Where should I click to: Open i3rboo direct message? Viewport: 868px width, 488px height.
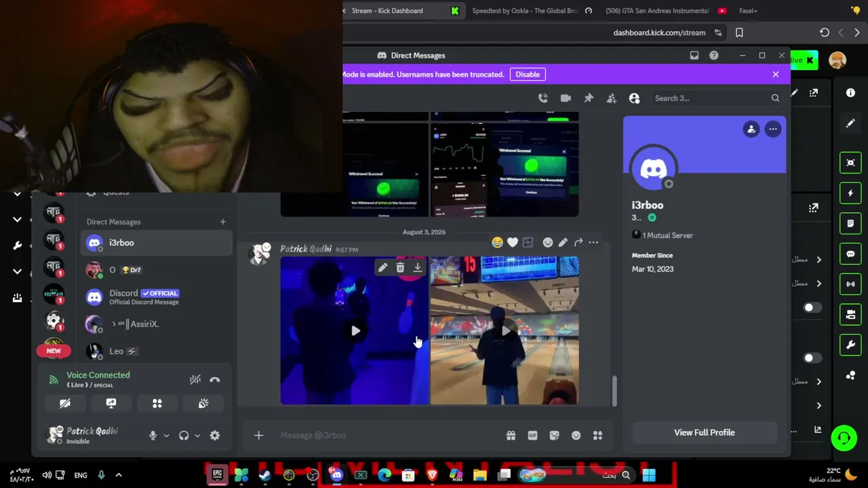click(156, 243)
